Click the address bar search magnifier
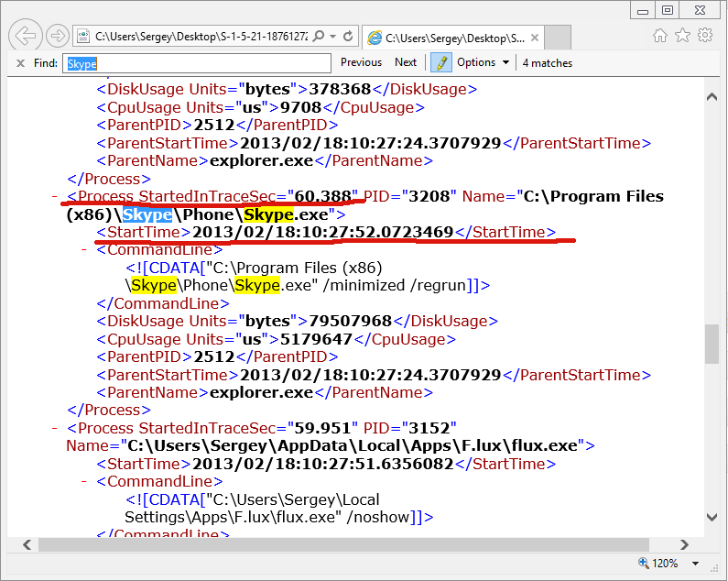728x581 pixels. (x=319, y=36)
